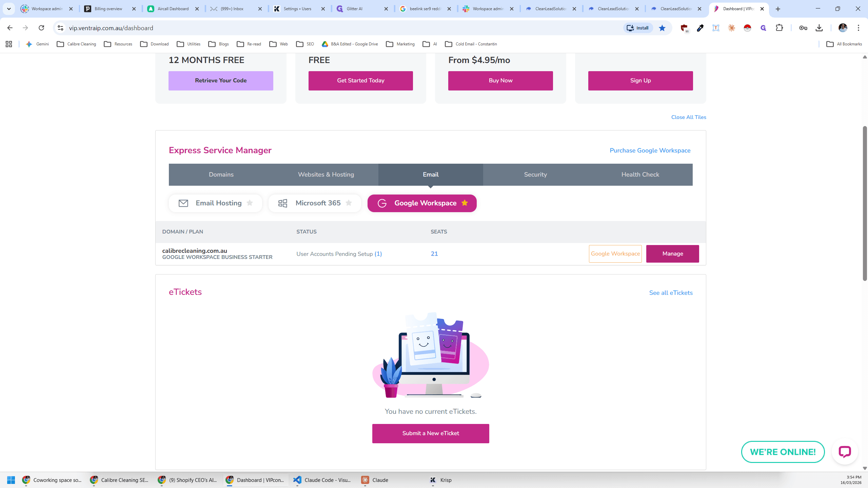Open Chrome three-dot menu

click(859, 28)
